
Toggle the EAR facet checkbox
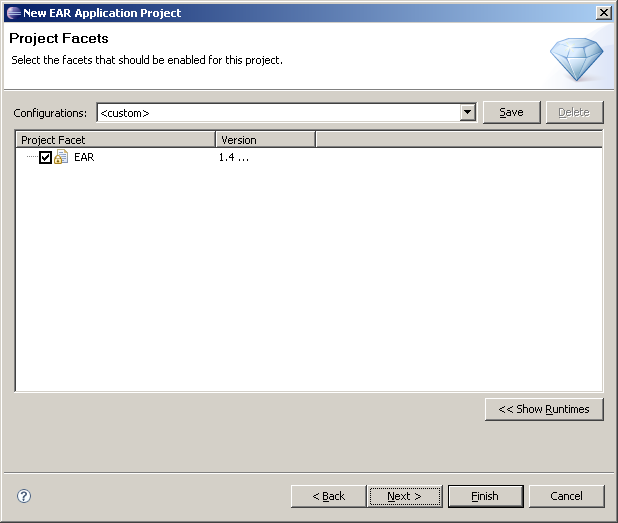pyautogui.click(x=45, y=157)
